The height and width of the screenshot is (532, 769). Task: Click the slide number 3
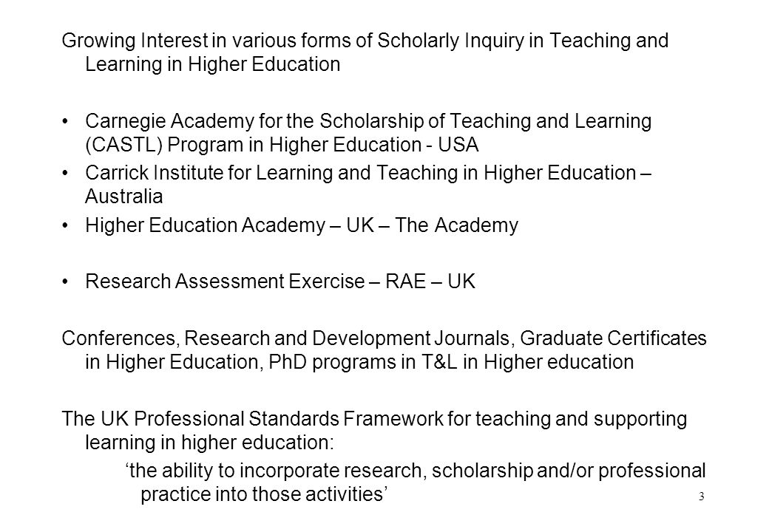click(701, 497)
